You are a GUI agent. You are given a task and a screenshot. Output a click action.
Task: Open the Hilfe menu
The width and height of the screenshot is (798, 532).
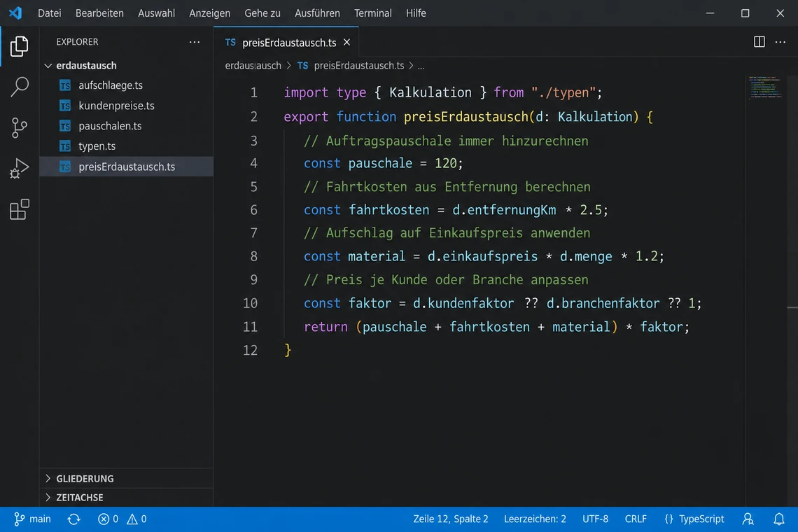[416, 13]
